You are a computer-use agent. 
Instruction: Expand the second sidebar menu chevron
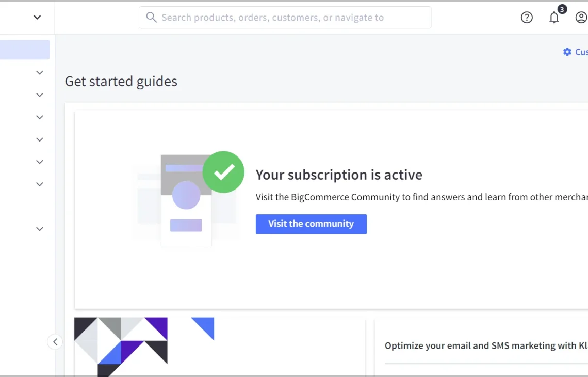tap(39, 95)
